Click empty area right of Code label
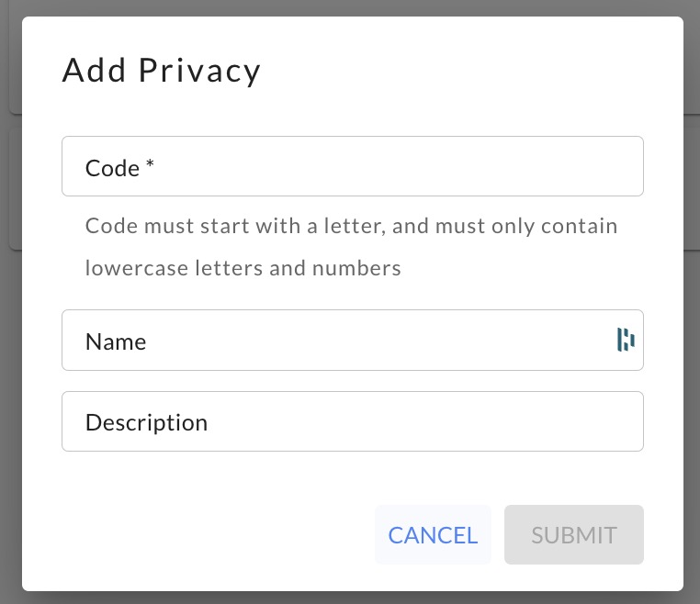This screenshot has height=604, width=700. point(398,166)
